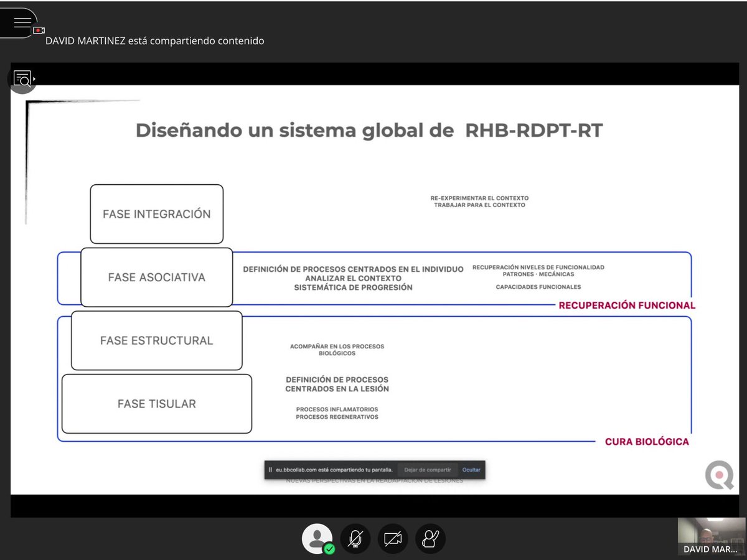Viewport: 747px width, 560px height.
Task: Select the 'FASE INTEGRACIÓN' box on the slide
Action: [x=157, y=213]
